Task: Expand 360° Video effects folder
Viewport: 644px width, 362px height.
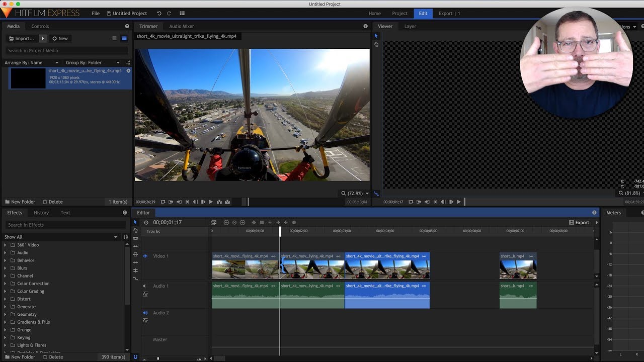Action: pos(6,245)
